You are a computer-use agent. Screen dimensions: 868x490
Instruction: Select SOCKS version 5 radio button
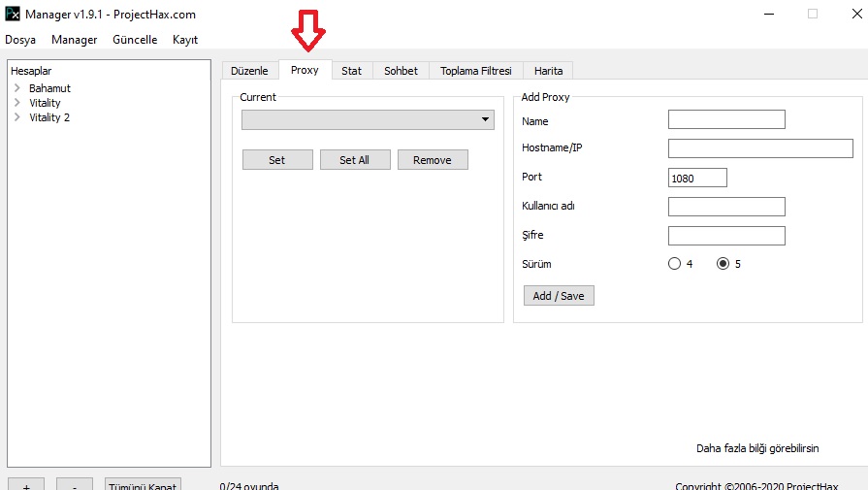click(723, 264)
